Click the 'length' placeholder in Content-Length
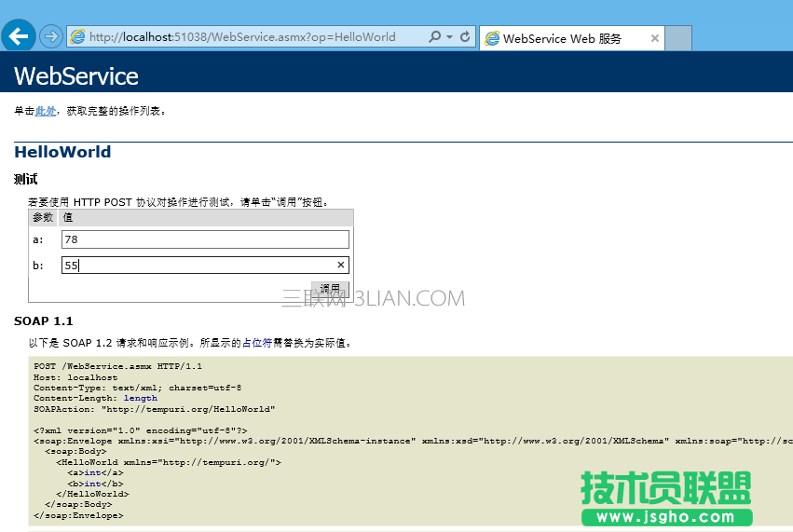Screen dimensions: 793x532 [141, 399]
